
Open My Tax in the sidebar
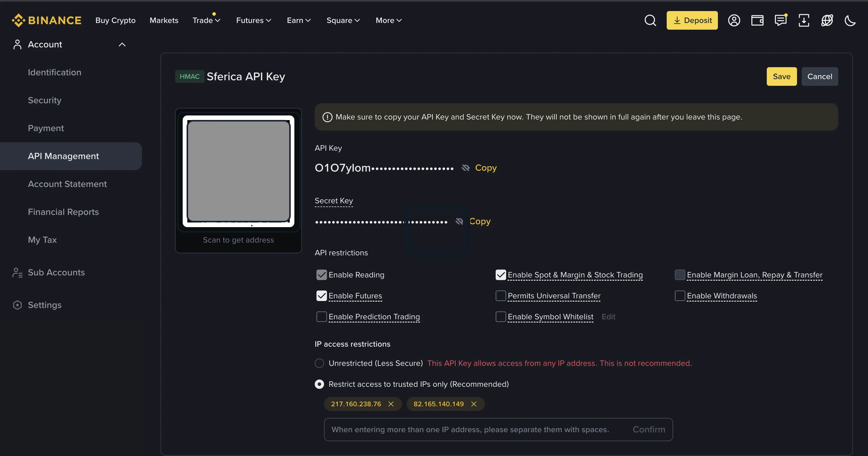tap(42, 240)
